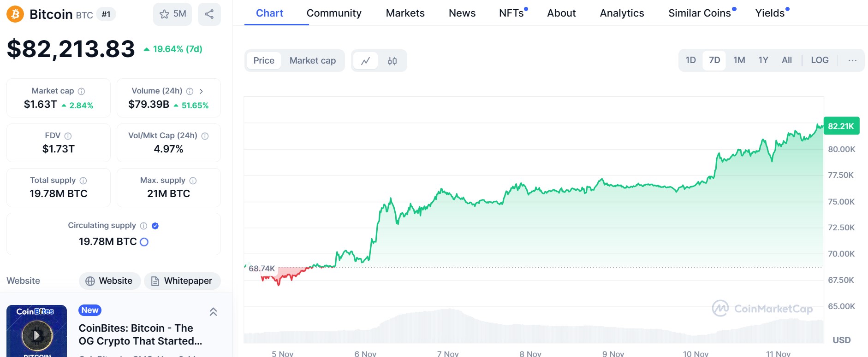Switch to the About tab
The width and height of the screenshot is (868, 357).
[x=561, y=13]
